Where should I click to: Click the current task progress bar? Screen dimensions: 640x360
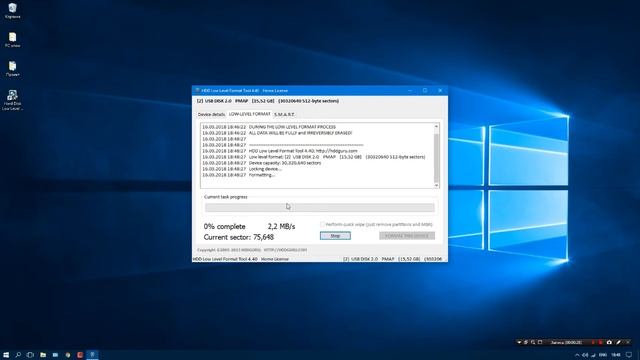(320, 207)
